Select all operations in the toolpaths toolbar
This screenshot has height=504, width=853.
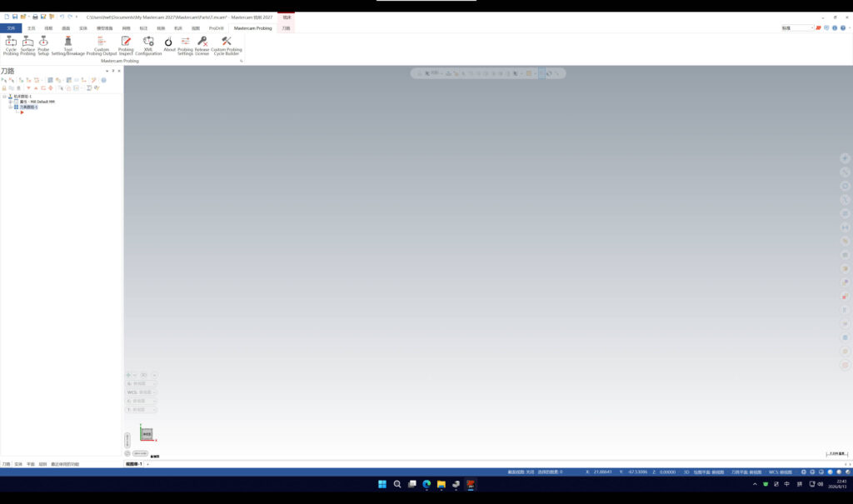4,80
